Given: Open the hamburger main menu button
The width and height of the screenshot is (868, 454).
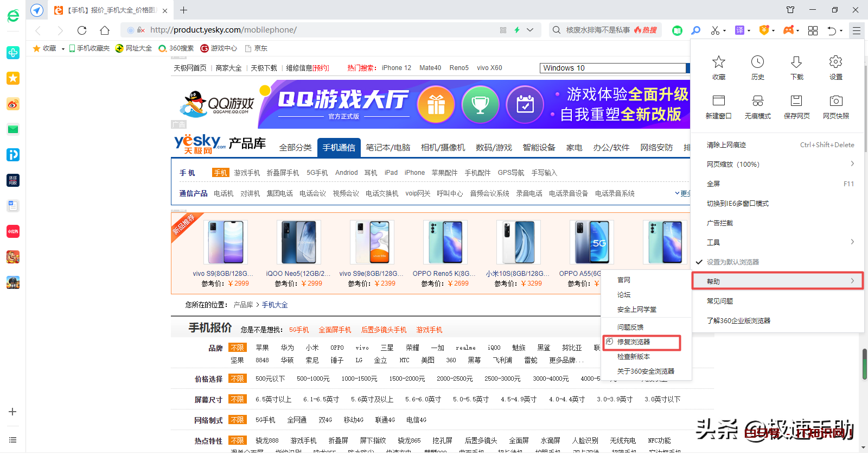Looking at the screenshot, I should click(856, 30).
